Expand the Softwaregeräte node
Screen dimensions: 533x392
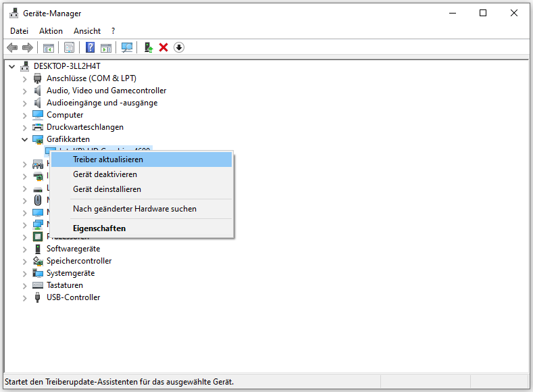(24, 249)
